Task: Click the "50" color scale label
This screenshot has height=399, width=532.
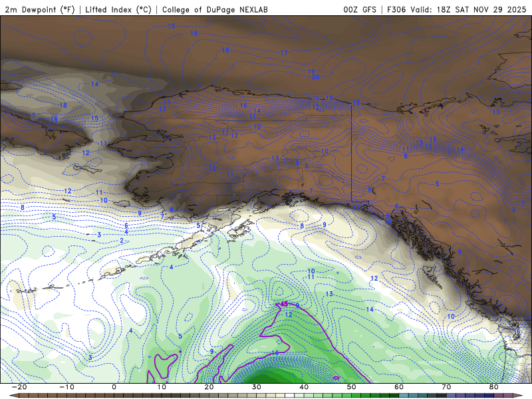Action: point(352,387)
